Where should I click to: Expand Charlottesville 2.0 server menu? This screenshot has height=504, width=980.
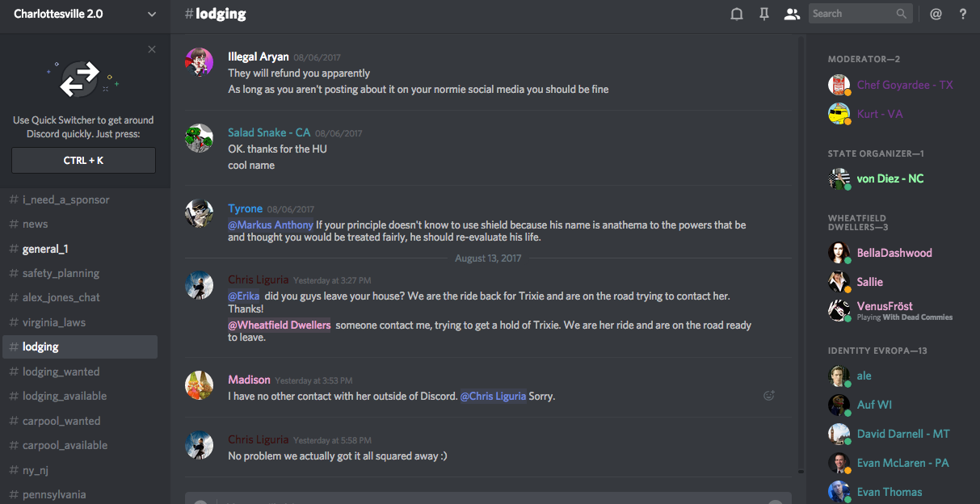point(152,14)
